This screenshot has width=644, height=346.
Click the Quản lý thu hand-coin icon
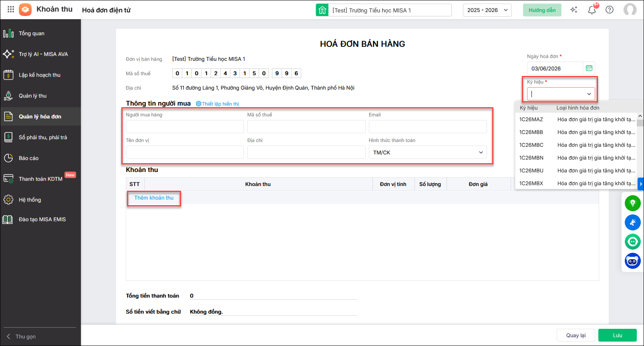pos(8,96)
